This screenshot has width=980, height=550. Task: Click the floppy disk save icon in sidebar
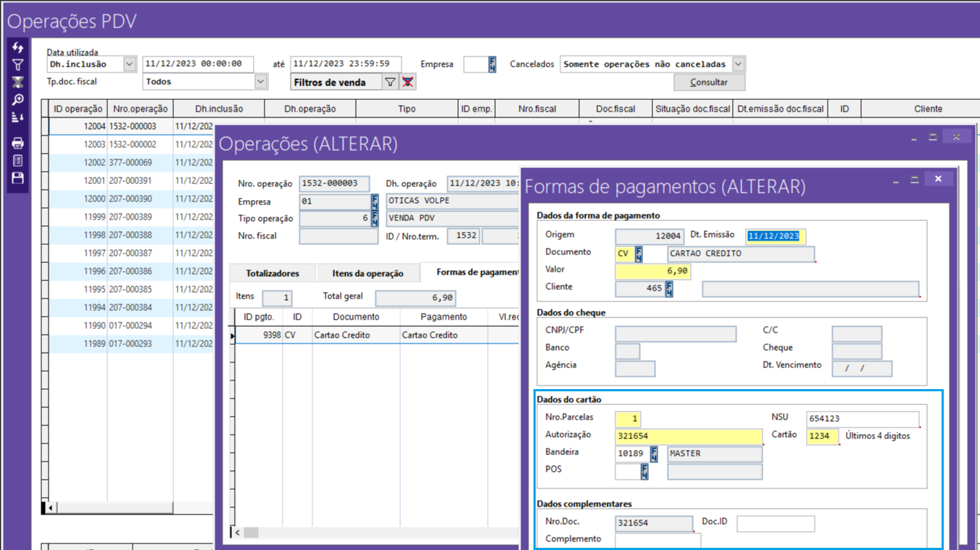18,178
